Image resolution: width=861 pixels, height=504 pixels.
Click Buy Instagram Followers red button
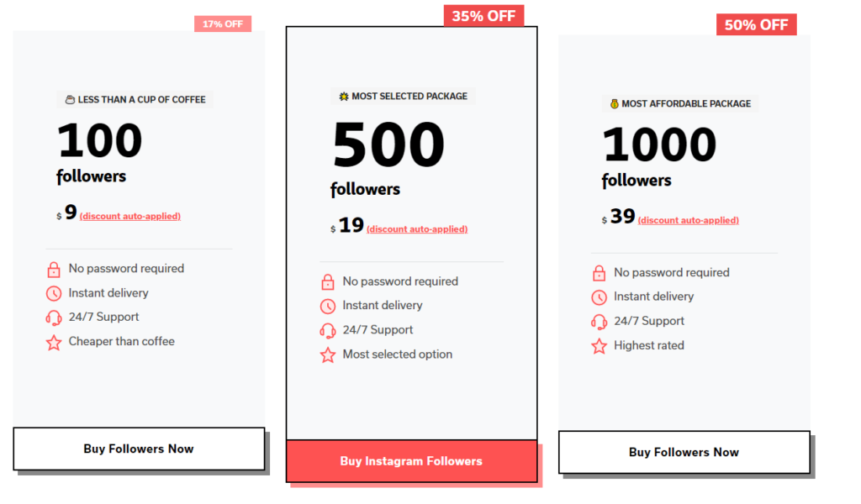coord(411,461)
